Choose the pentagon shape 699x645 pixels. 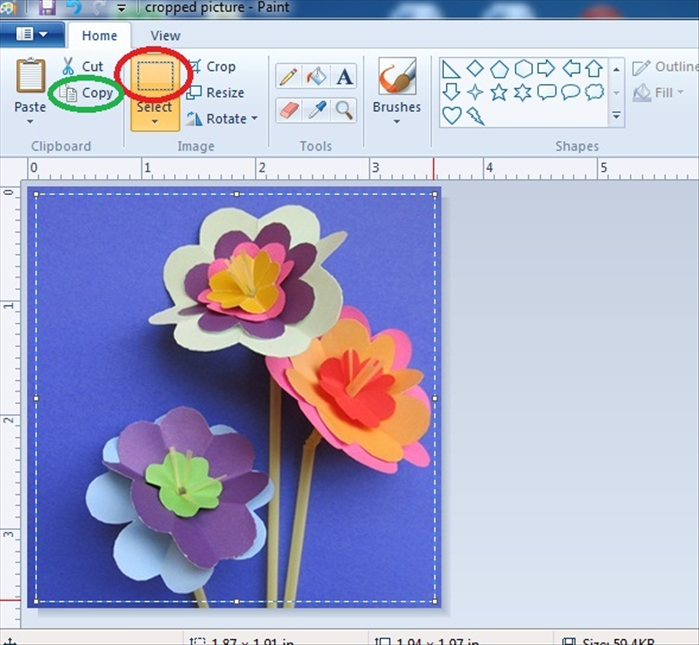(499, 70)
